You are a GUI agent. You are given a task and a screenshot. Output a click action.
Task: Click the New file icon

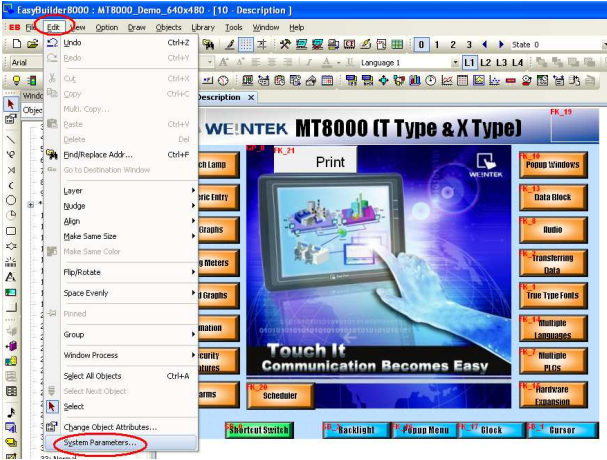(x=17, y=44)
